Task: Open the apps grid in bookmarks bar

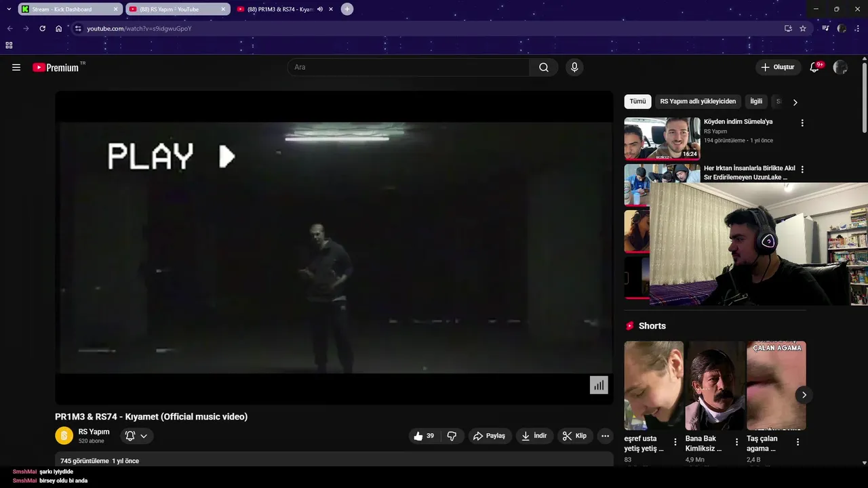Action: coord(9,45)
